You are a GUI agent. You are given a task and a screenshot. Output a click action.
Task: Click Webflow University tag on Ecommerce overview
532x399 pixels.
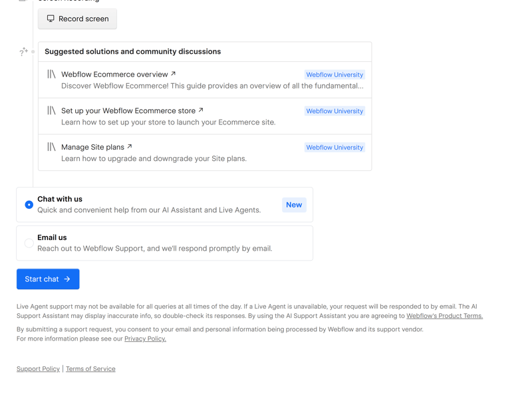pyautogui.click(x=334, y=74)
